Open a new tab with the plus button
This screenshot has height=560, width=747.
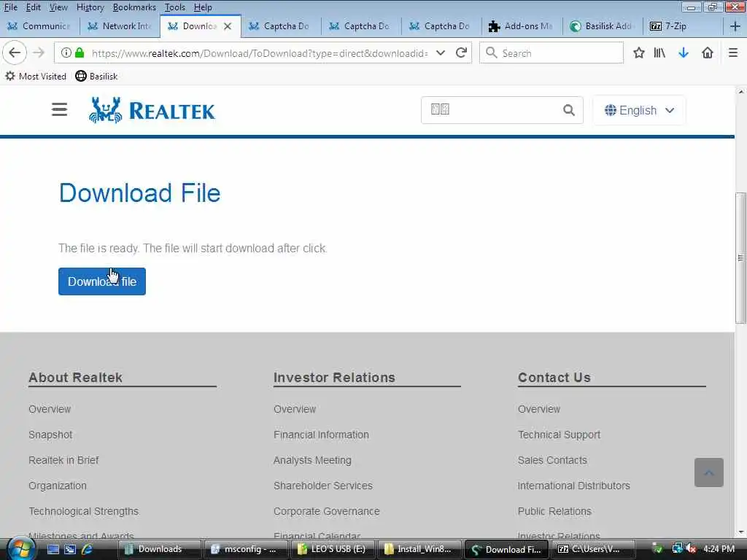[735, 26]
